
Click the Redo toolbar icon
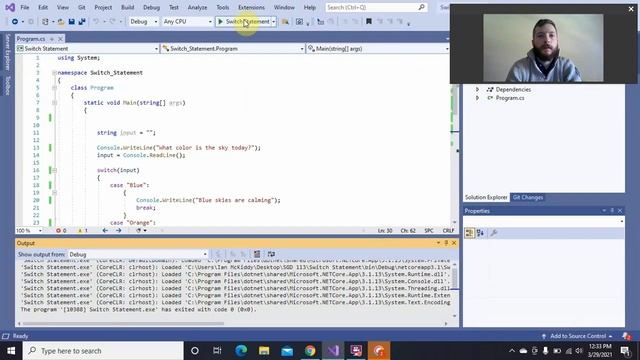[112, 22]
